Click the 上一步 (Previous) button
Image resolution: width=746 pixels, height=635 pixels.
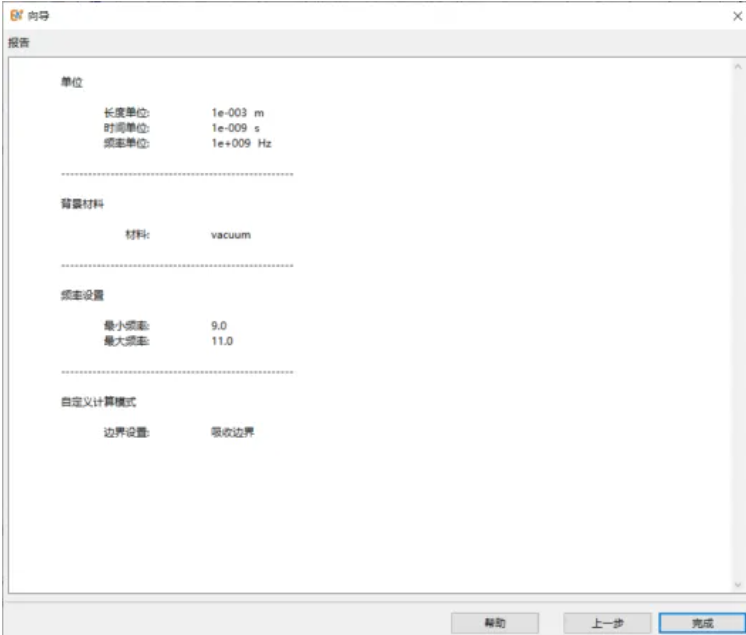tap(607, 622)
